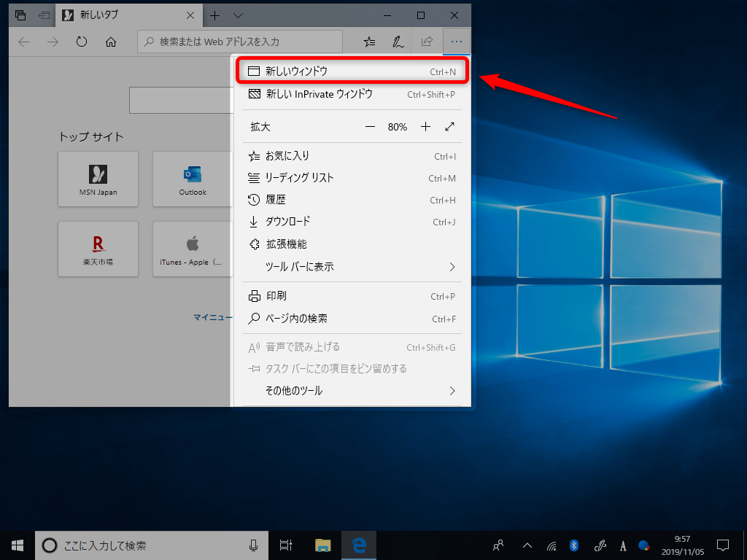Go to the home page icon

point(109,42)
